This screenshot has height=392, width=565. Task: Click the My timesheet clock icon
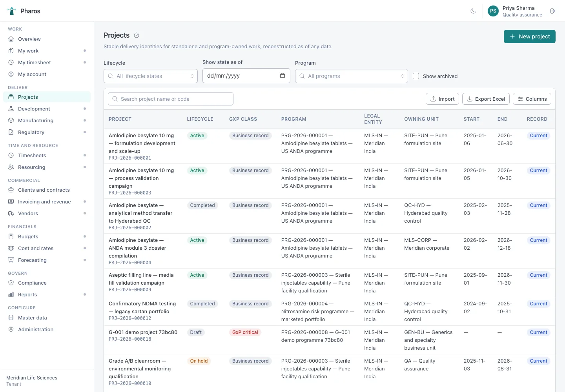pyautogui.click(x=11, y=62)
